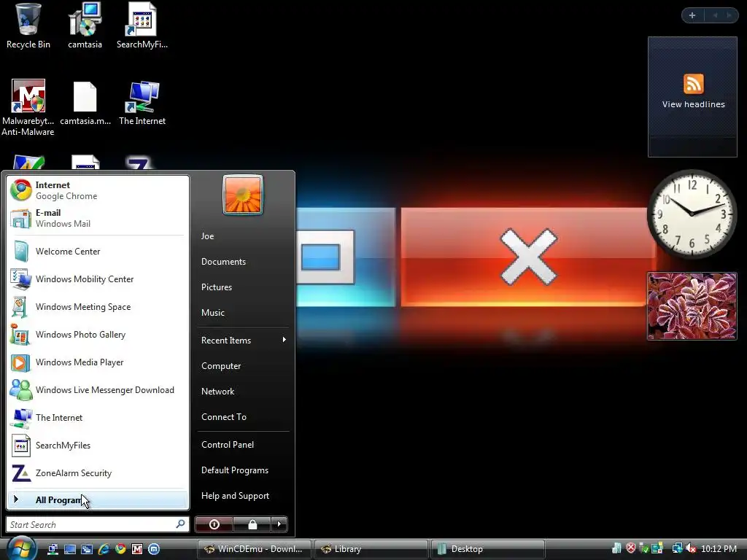Switch to Desktop taskbar button

click(487, 549)
